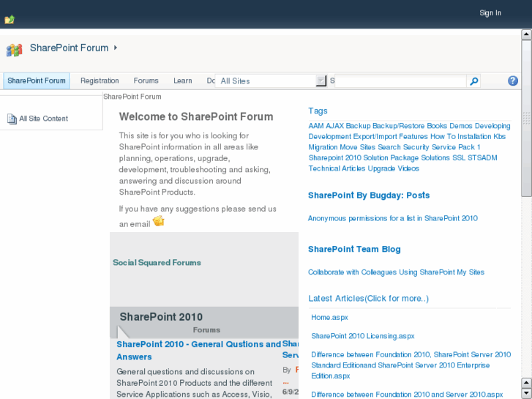Click the navigate-up folder icon
This screenshot has height=399, width=532.
tap(10, 19)
